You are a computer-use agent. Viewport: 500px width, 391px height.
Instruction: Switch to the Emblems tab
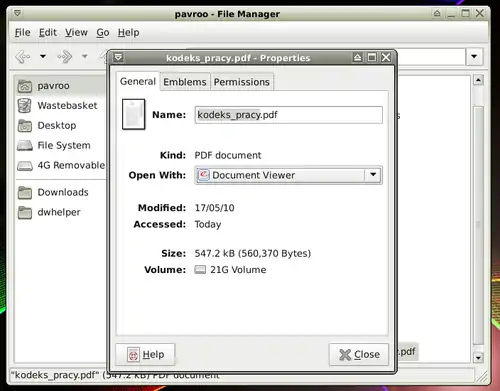(x=185, y=82)
